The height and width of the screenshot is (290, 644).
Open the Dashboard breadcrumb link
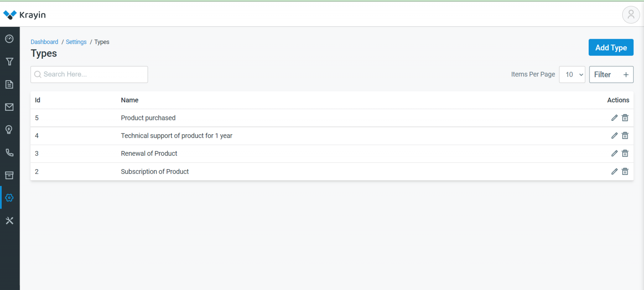pyautogui.click(x=44, y=42)
